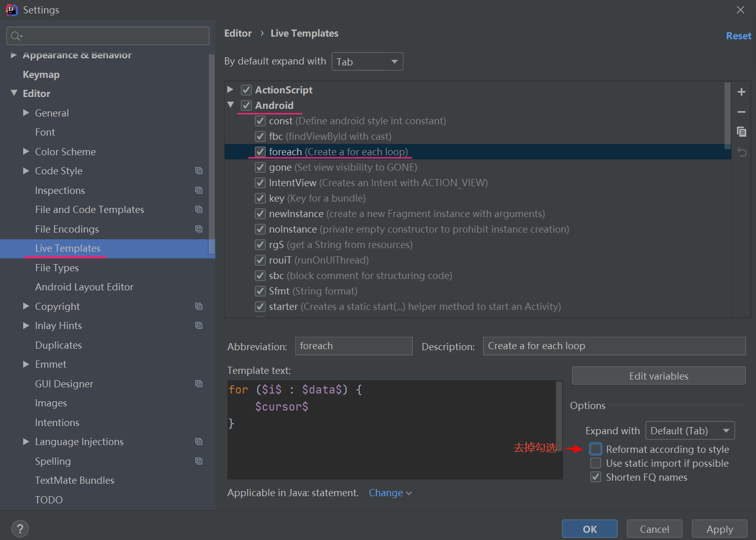Enable Reformat according to style checkbox
Screen dimensions: 756x540
(596, 449)
